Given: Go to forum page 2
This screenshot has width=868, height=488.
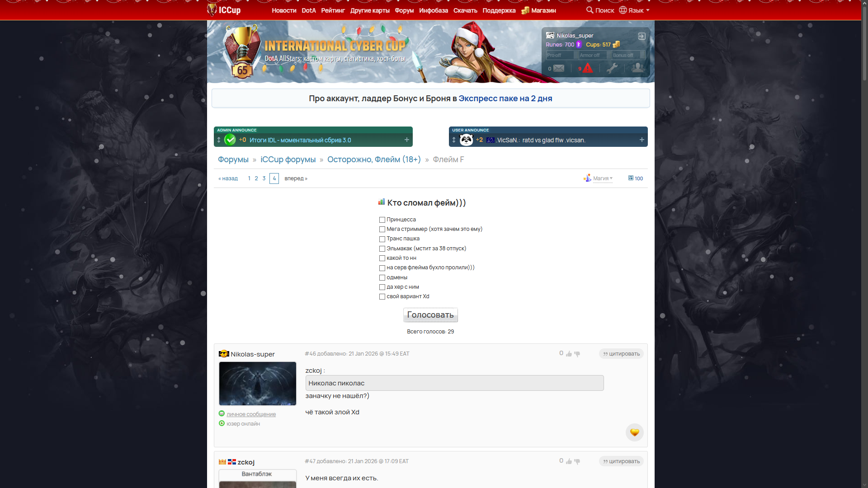Looking at the screenshot, I should tap(256, 178).
